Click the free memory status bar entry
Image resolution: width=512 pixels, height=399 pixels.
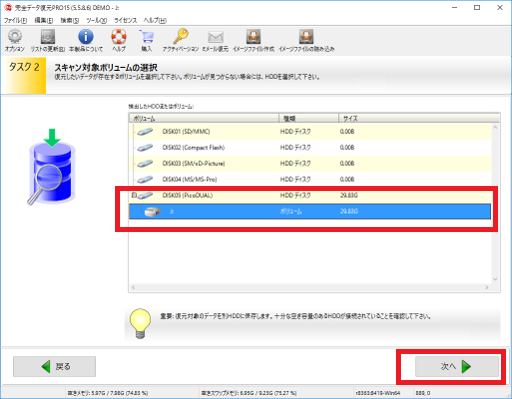(108, 393)
